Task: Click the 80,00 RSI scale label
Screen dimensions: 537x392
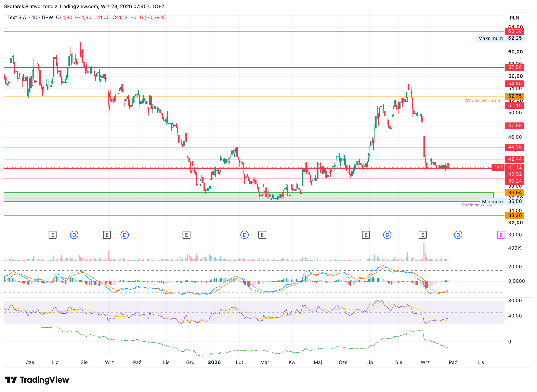Action: (515, 301)
